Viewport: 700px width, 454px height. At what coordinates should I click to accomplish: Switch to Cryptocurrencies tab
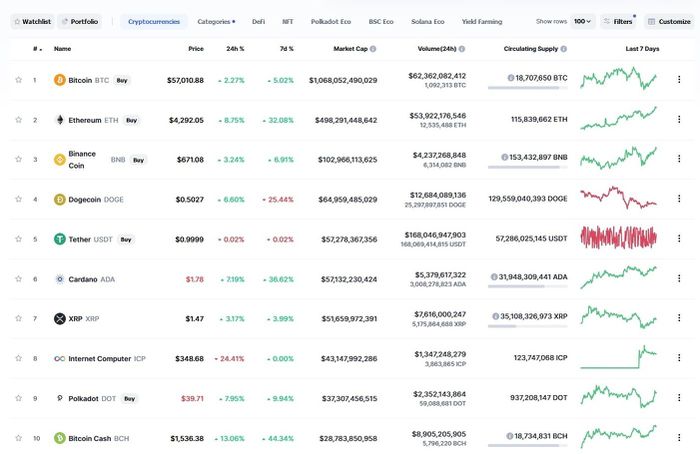(154, 21)
